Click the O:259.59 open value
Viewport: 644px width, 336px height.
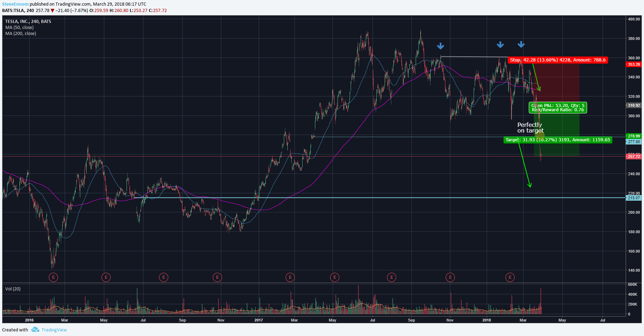[99, 11]
